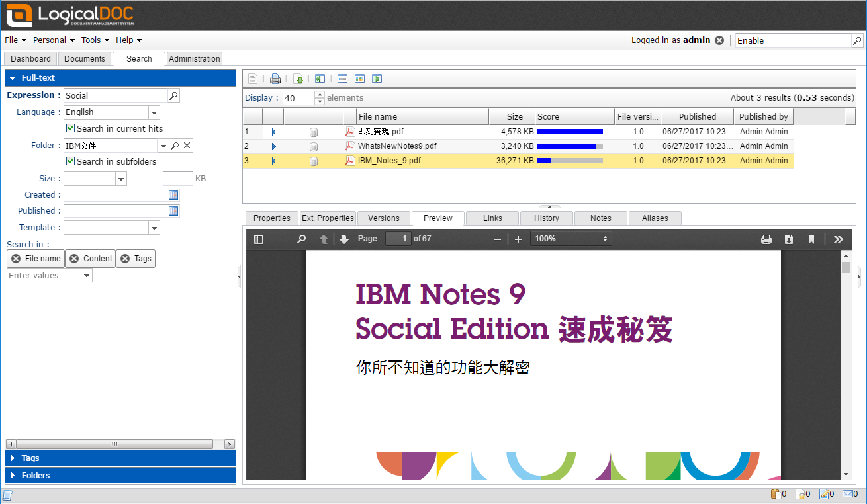The image size is (867, 504).
Task: Open the Enter values dropdown
Action: (x=87, y=276)
